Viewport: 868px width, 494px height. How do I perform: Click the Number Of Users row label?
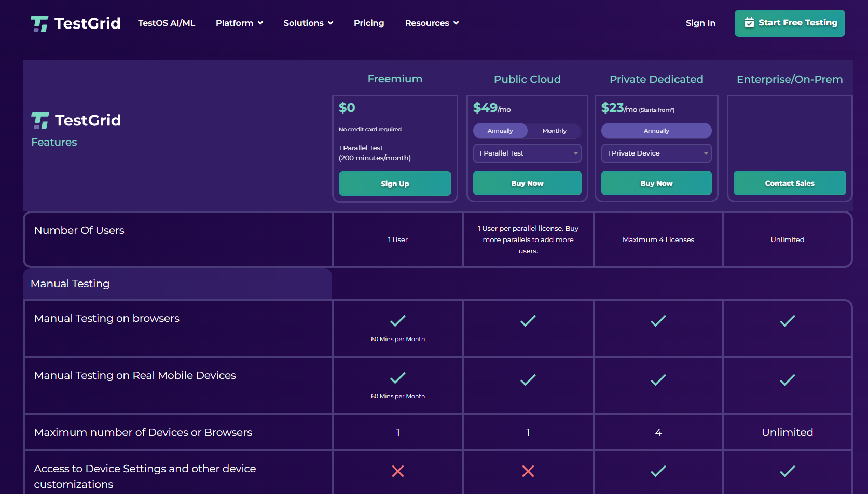pos(79,230)
